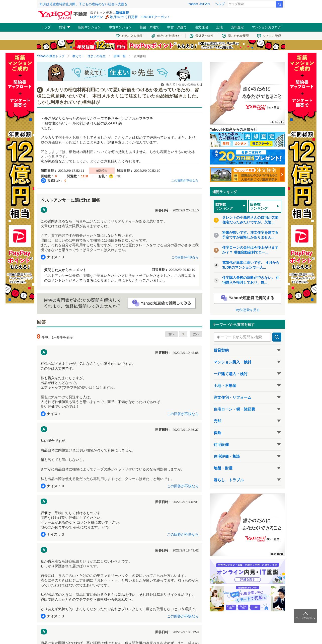Click breadcrumb 質問一覧 link
Viewport: 322px width, 644px height.
click(120, 56)
